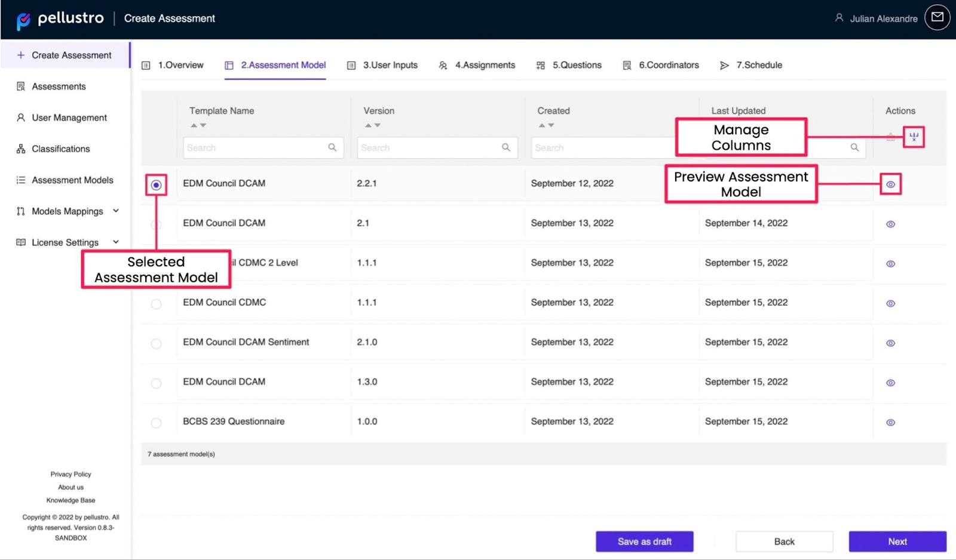This screenshot has width=956, height=560.
Task: Click the 6.Coordinators tab icon
Action: 627,66
